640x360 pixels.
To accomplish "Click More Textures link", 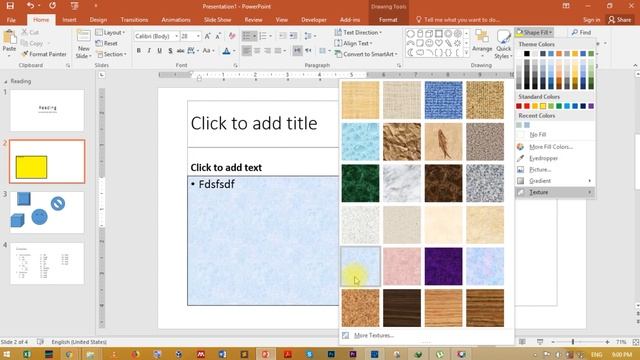I will tap(373, 336).
